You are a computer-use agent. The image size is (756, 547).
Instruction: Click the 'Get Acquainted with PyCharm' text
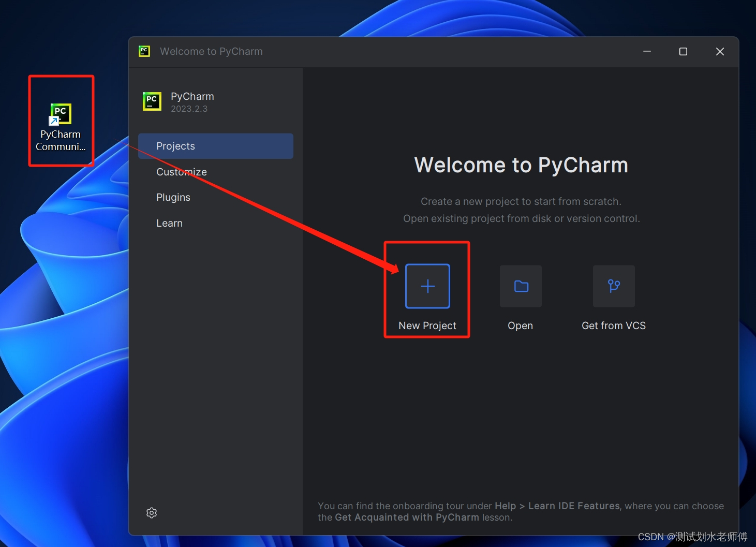tap(407, 517)
